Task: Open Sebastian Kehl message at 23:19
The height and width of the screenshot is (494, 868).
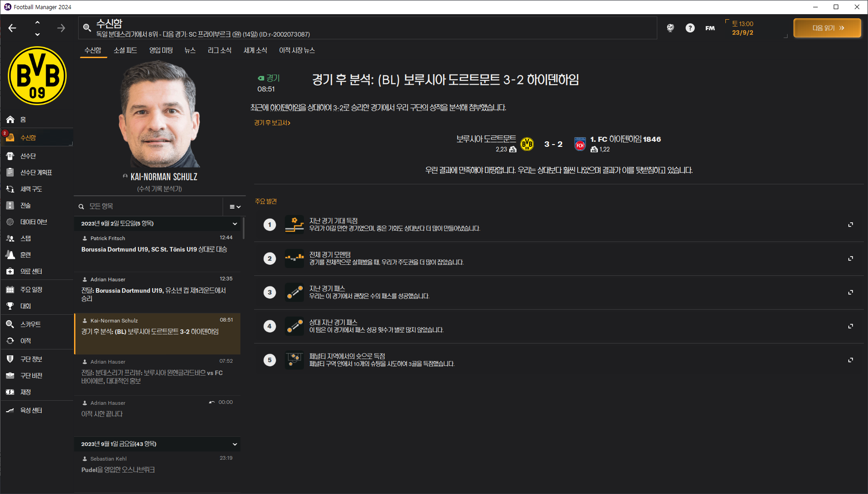Action: tap(157, 473)
